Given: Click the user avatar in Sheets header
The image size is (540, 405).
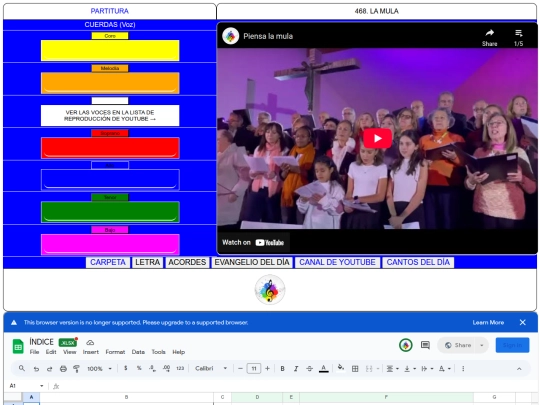Looking at the screenshot, I should point(406,345).
